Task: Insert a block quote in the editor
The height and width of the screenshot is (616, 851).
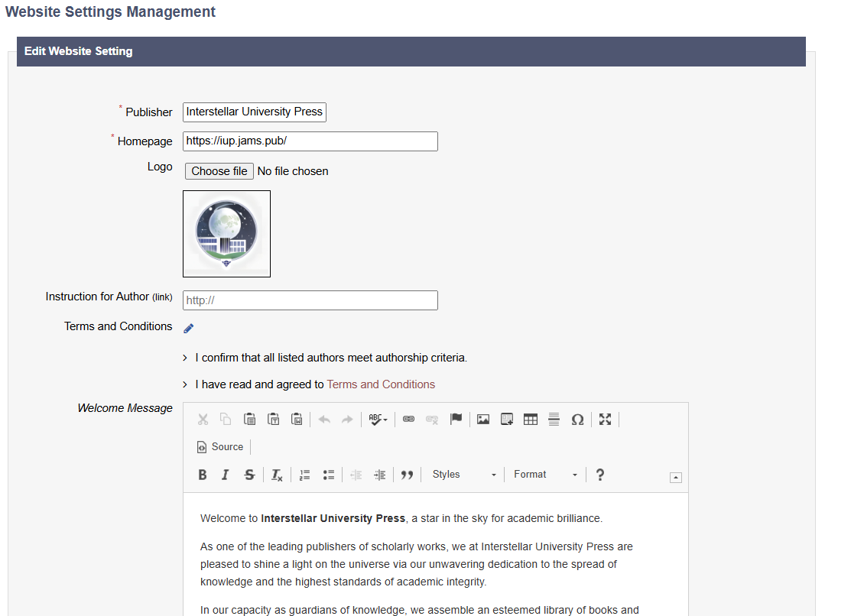Action: pyautogui.click(x=407, y=475)
